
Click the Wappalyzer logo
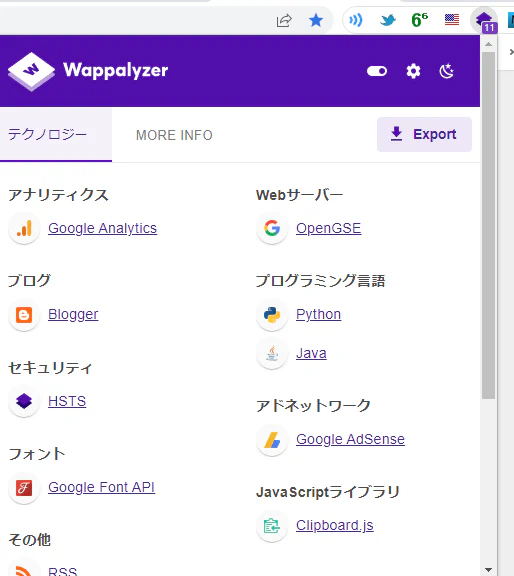pos(88,71)
